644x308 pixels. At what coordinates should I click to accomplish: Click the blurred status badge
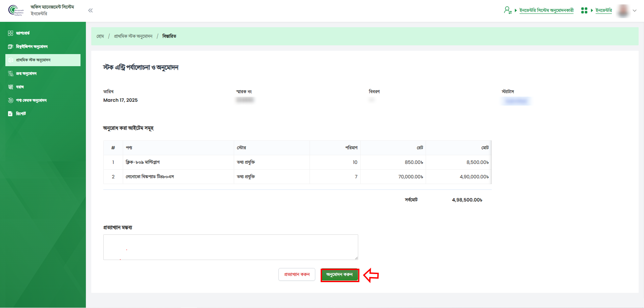point(516,101)
